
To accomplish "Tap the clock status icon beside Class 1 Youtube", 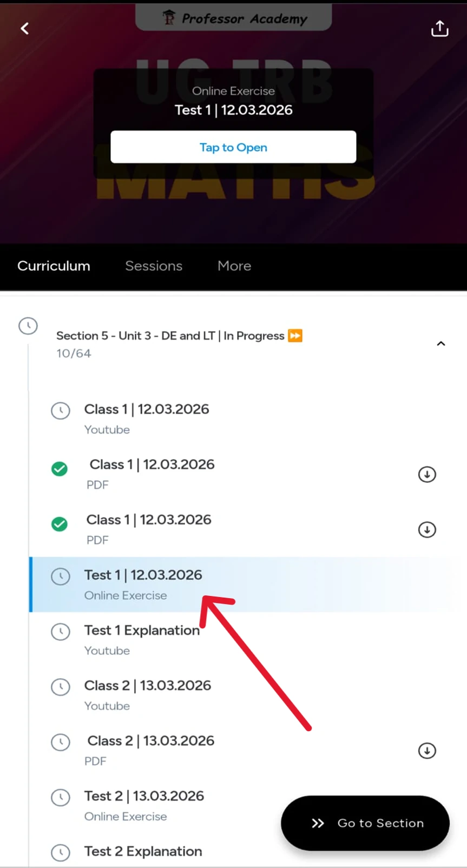I will point(60,410).
